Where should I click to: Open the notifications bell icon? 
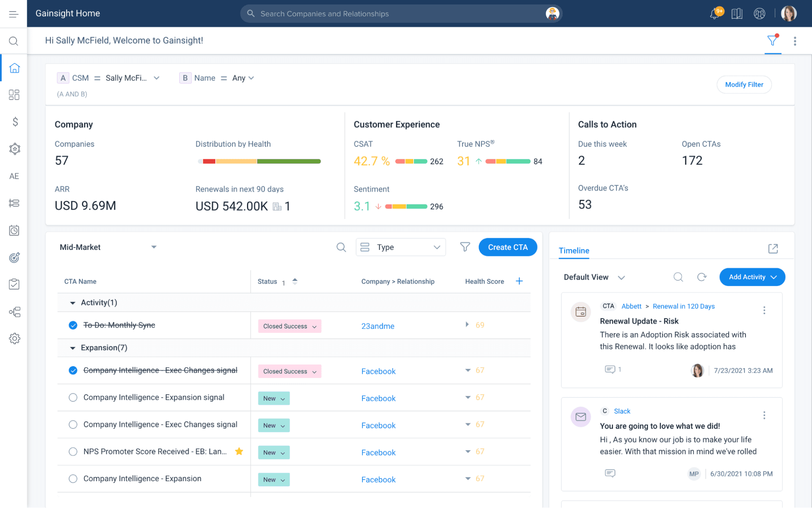coord(715,14)
